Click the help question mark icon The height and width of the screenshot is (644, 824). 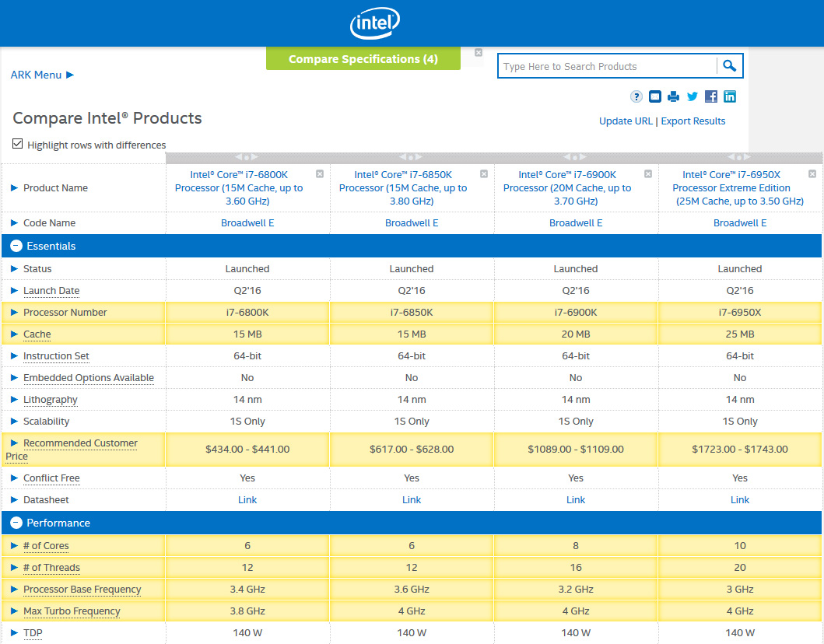click(x=636, y=96)
